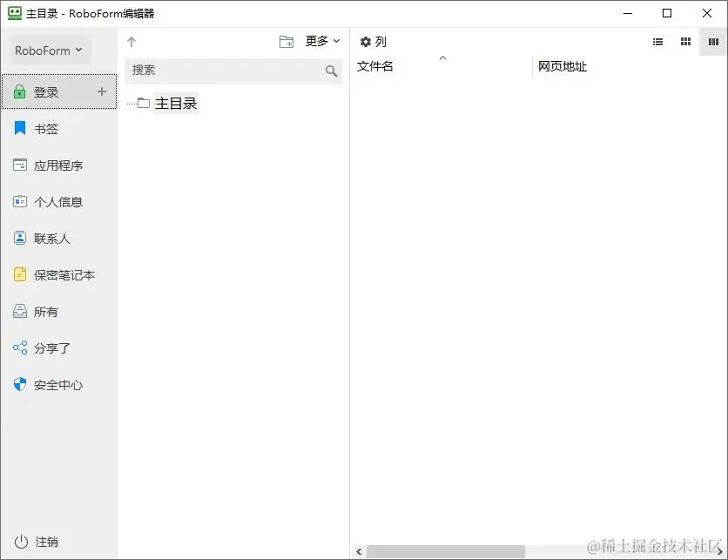Viewport: 728px width, 560px height.
Task: Click the green lock 登录 icon
Action: point(19,91)
